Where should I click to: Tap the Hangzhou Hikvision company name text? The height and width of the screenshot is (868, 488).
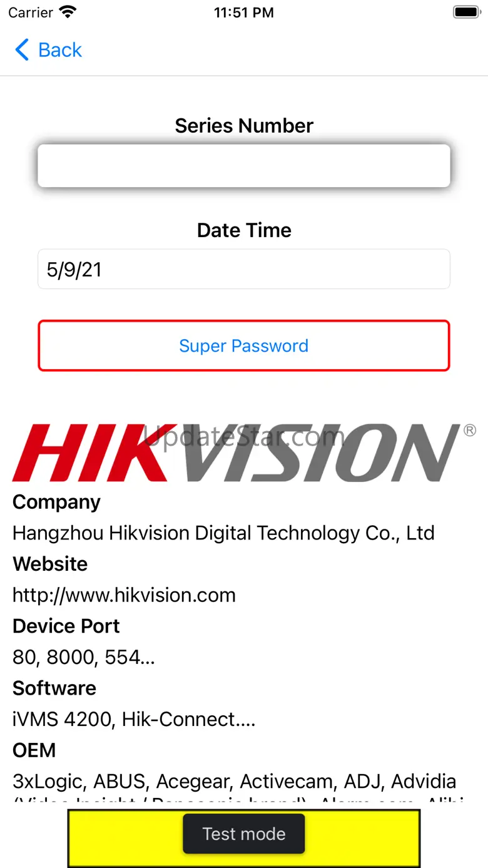point(223,533)
